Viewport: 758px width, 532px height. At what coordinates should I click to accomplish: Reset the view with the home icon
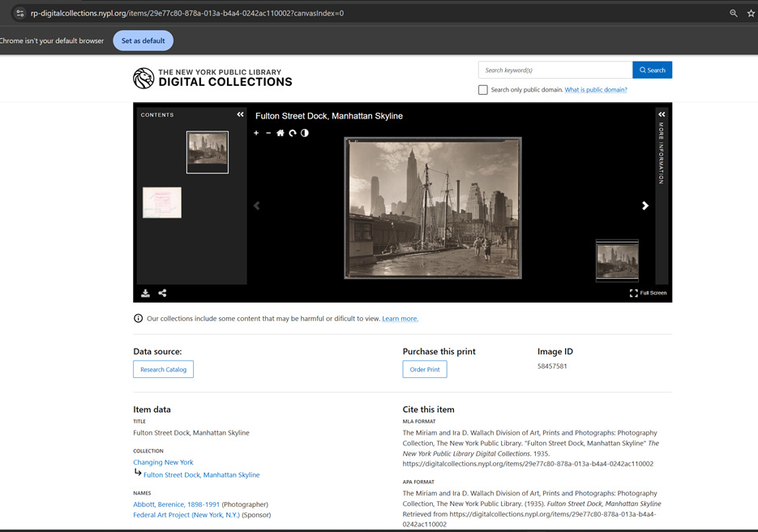pos(281,133)
